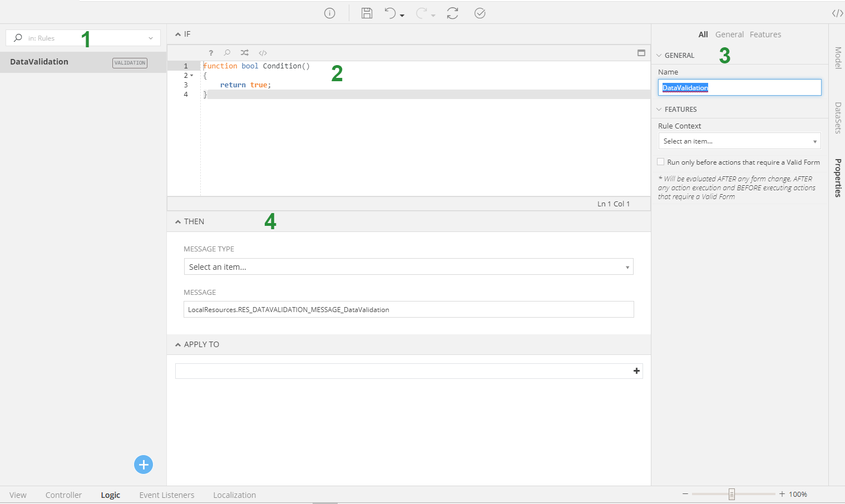Open the Message Type dropdown
Viewport: 845px width, 504px height.
[408, 267]
